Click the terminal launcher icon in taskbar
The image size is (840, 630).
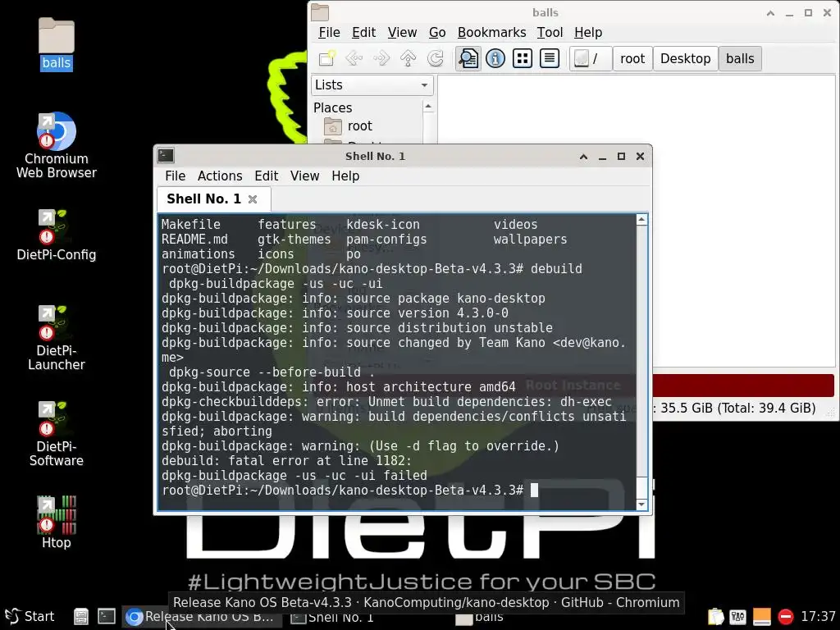[107, 616]
